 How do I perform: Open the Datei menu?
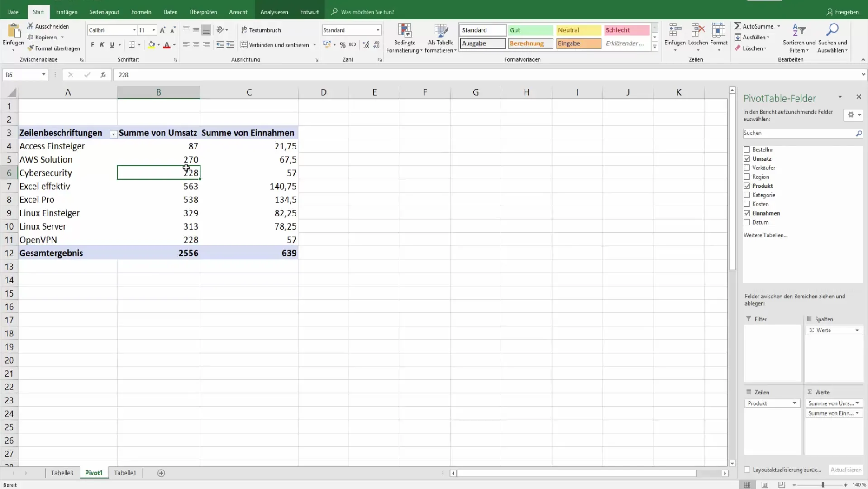point(13,12)
